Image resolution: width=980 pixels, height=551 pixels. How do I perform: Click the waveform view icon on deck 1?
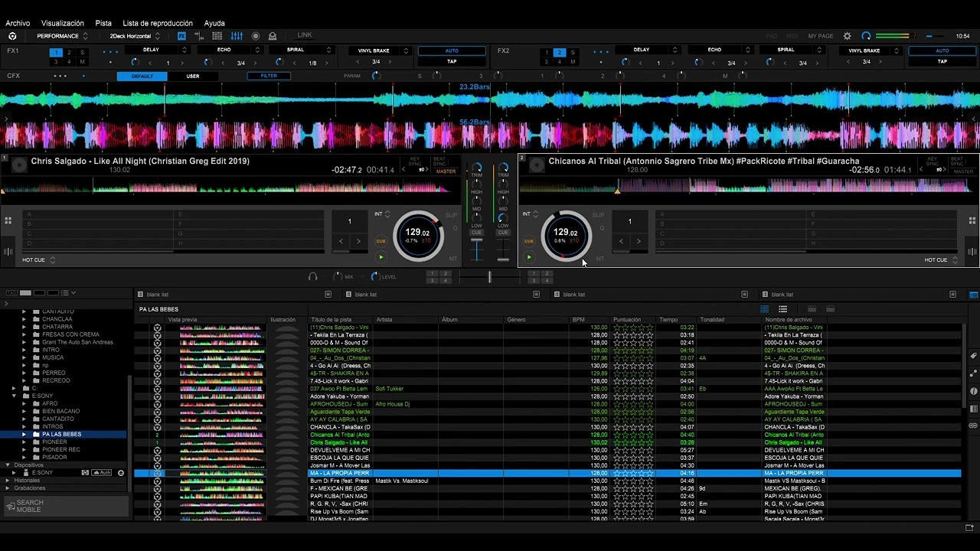click(8, 252)
